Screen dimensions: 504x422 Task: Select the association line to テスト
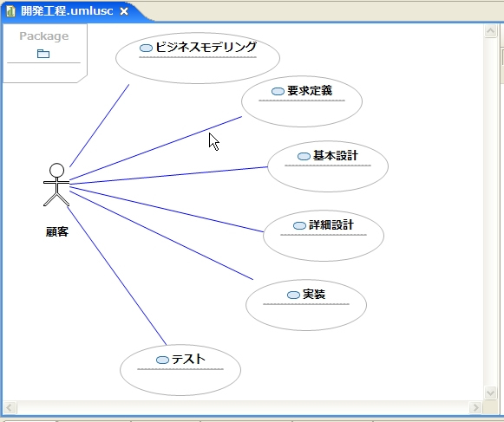pos(116,276)
